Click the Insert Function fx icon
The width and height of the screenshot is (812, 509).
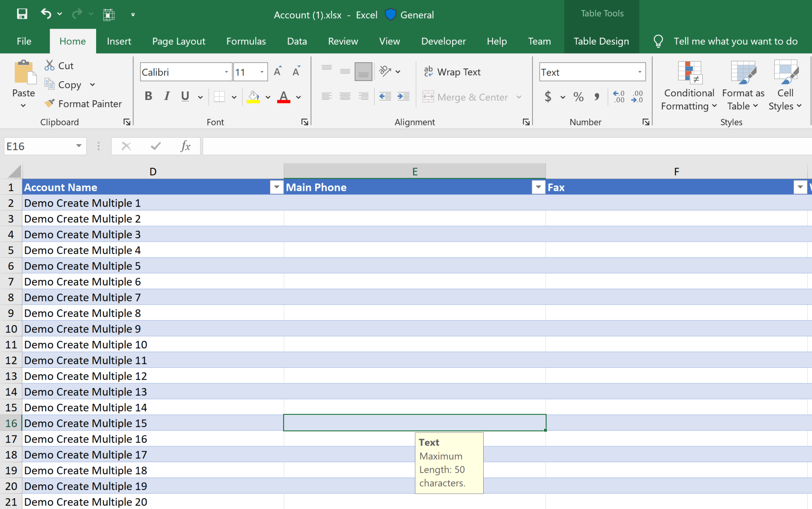coord(185,146)
